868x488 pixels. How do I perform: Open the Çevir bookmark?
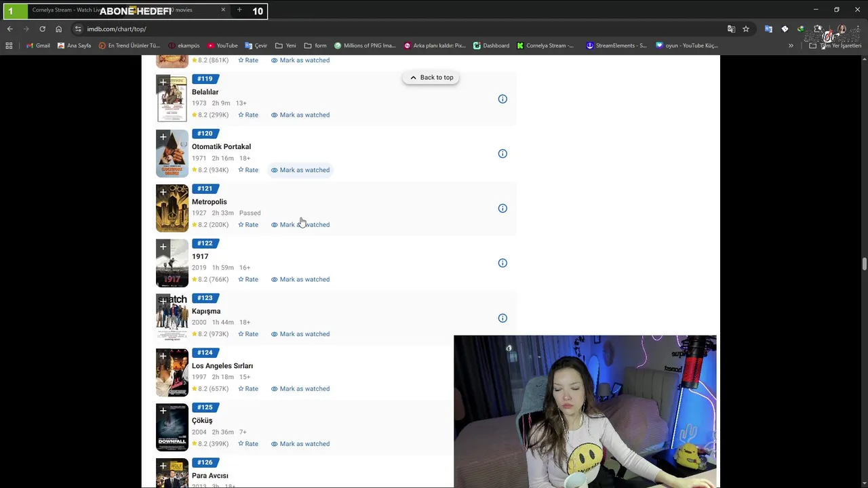(256, 45)
